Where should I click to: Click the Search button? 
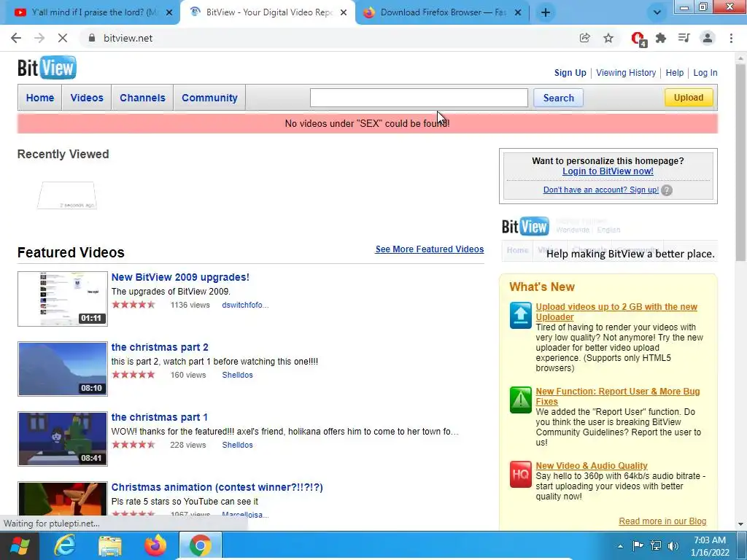558,98
